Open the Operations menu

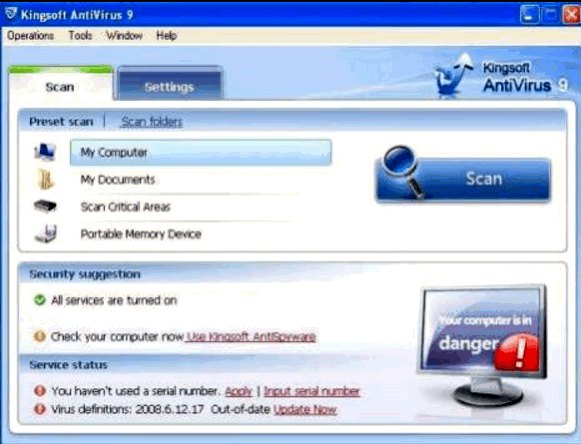pos(30,36)
